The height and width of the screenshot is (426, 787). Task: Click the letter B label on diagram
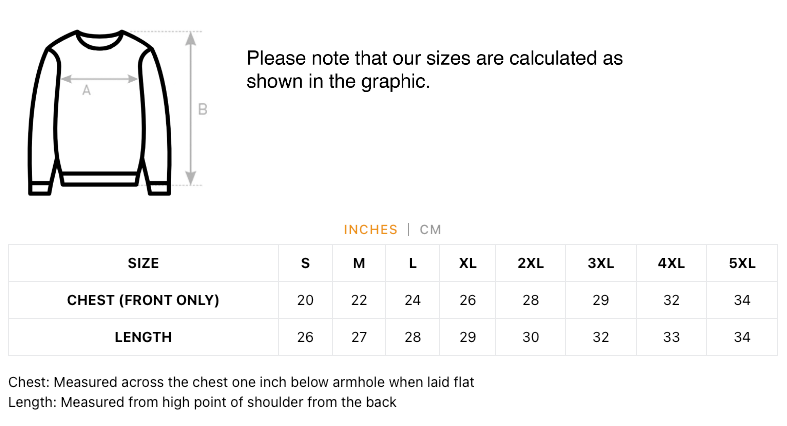(203, 109)
